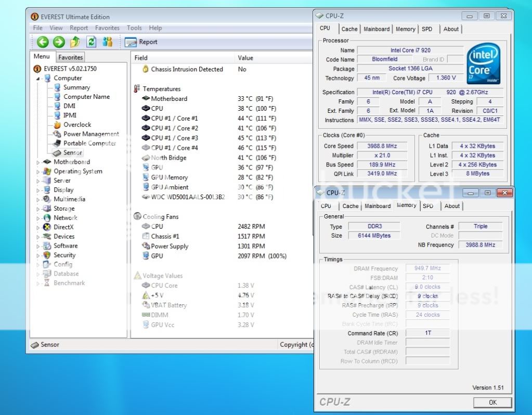The height and width of the screenshot is (415, 532).
Task: Click the Refresh toolbar icon
Action: point(92,42)
